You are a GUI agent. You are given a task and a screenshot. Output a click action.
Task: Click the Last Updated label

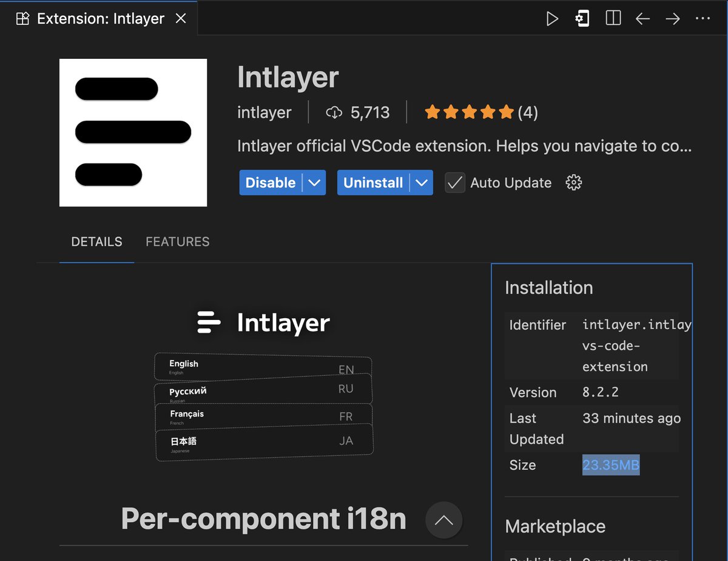(536, 429)
